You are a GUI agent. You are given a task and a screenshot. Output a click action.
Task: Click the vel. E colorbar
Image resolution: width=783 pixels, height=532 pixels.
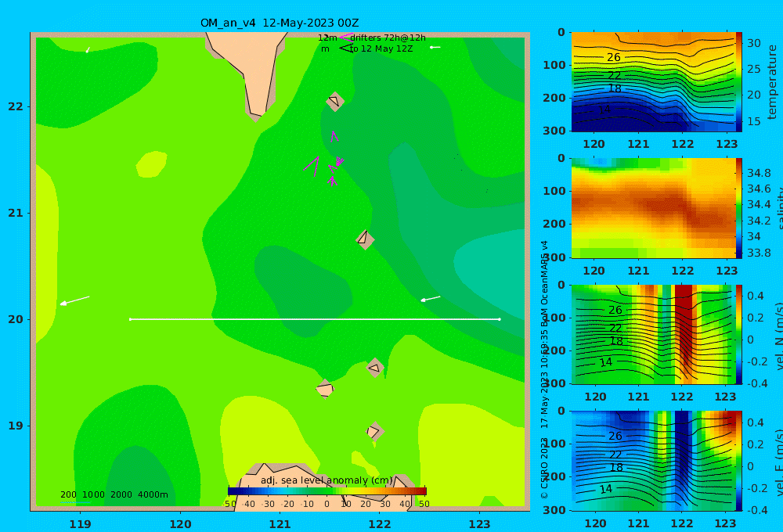click(739, 461)
